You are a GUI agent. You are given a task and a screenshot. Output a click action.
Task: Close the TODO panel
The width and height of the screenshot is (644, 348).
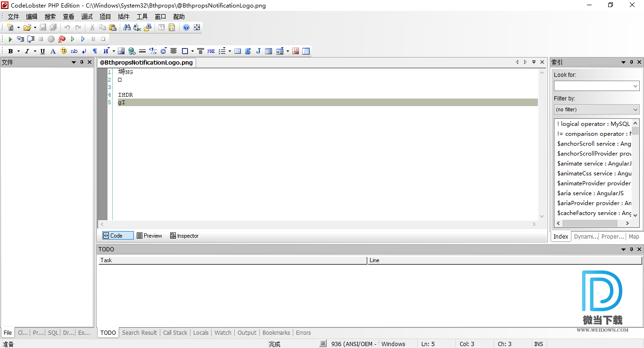point(640,249)
